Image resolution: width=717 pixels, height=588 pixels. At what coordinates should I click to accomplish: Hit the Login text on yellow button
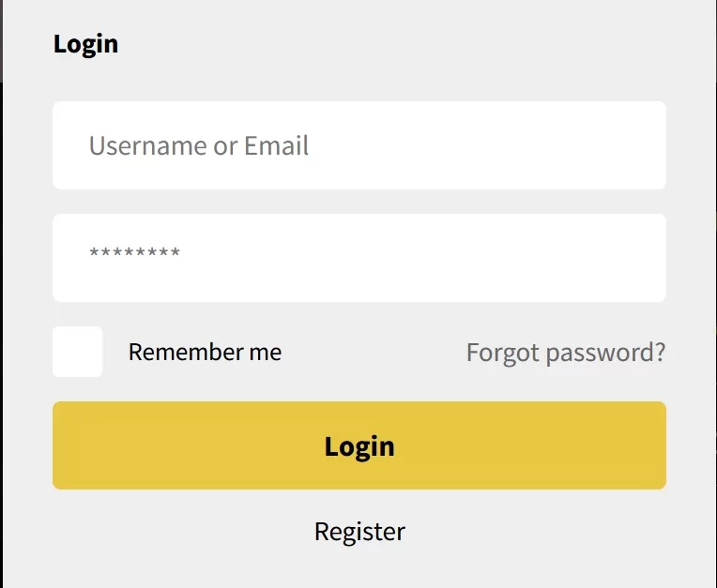click(359, 445)
